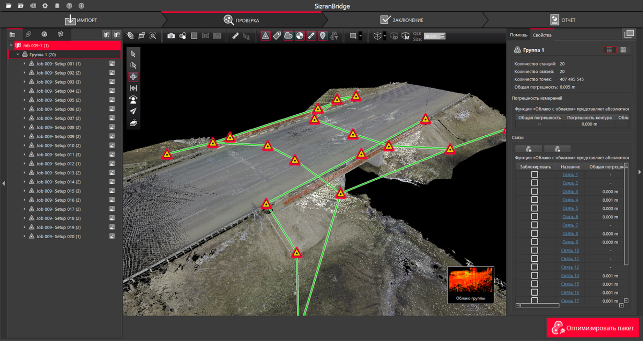This screenshot has width=644, height=341.
Task: Click the links table vertical scrollbar
Action: point(626,216)
